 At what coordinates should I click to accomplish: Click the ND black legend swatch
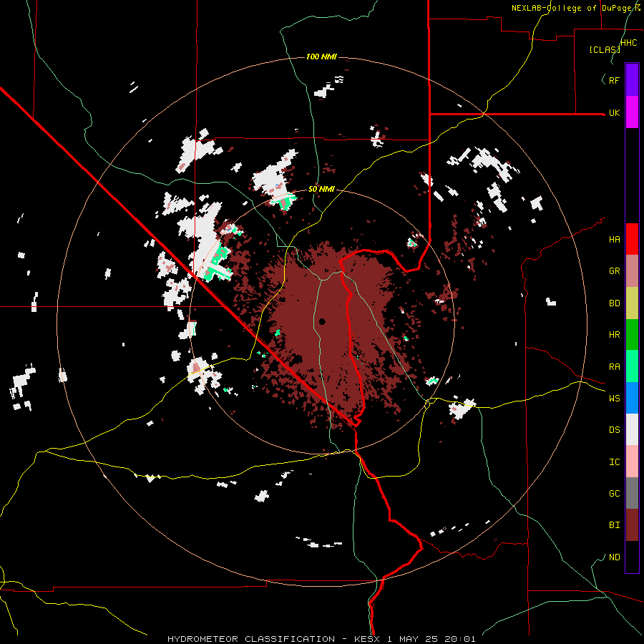[632, 557]
